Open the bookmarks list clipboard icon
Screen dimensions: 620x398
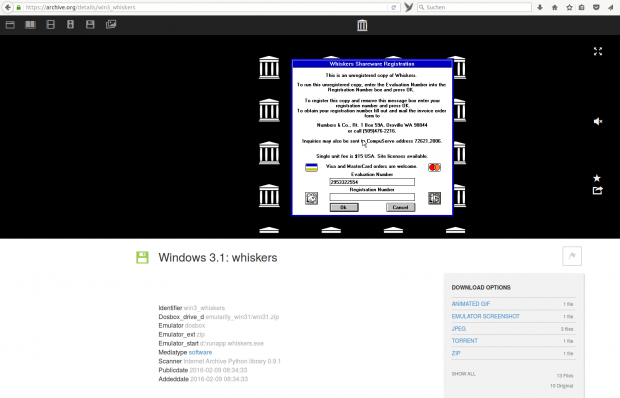[582, 7]
